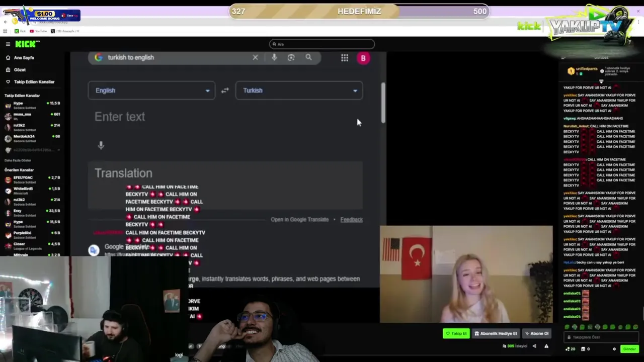Clear the Google search query with X

pos(255,57)
